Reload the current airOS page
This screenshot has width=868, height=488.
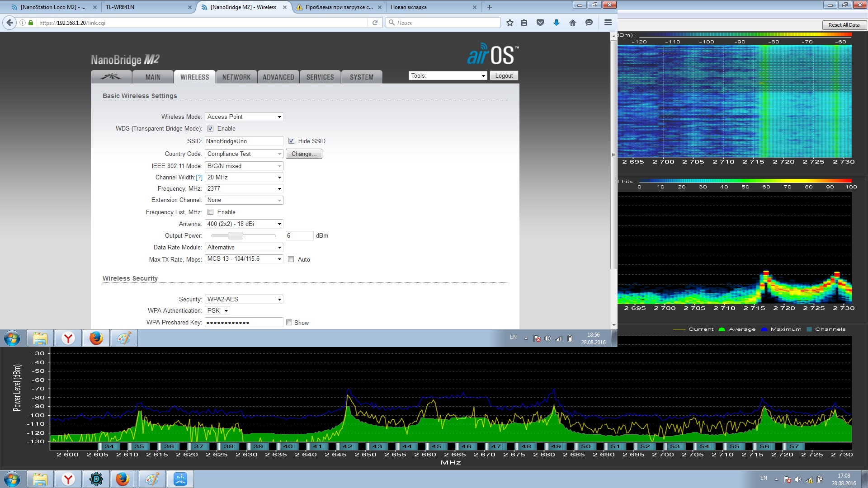tap(375, 23)
